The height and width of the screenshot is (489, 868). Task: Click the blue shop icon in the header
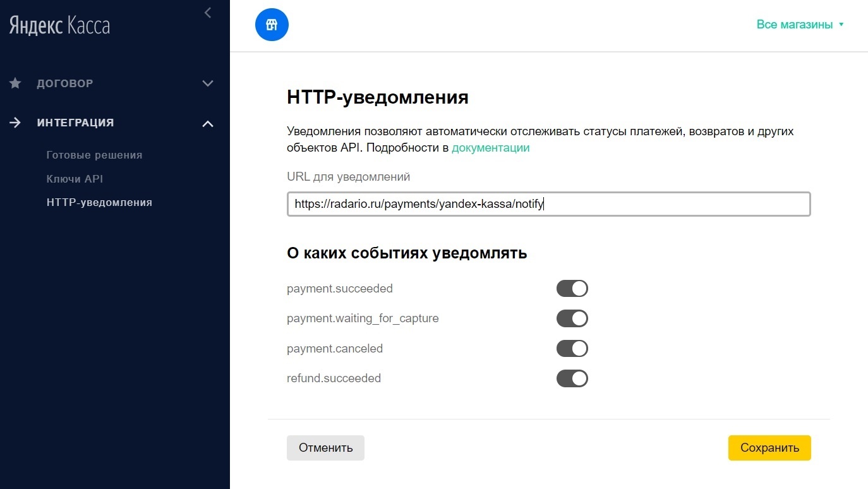(272, 25)
